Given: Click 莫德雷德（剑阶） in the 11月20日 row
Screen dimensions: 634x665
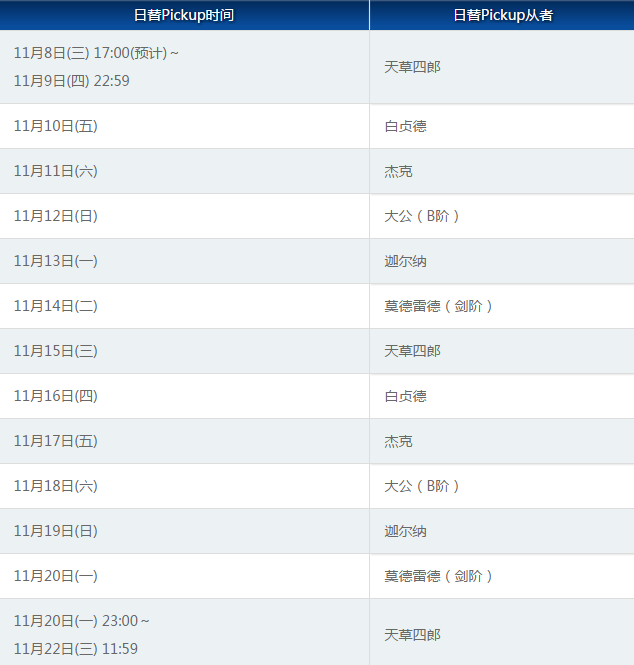Looking at the screenshot, I should 438,576.
